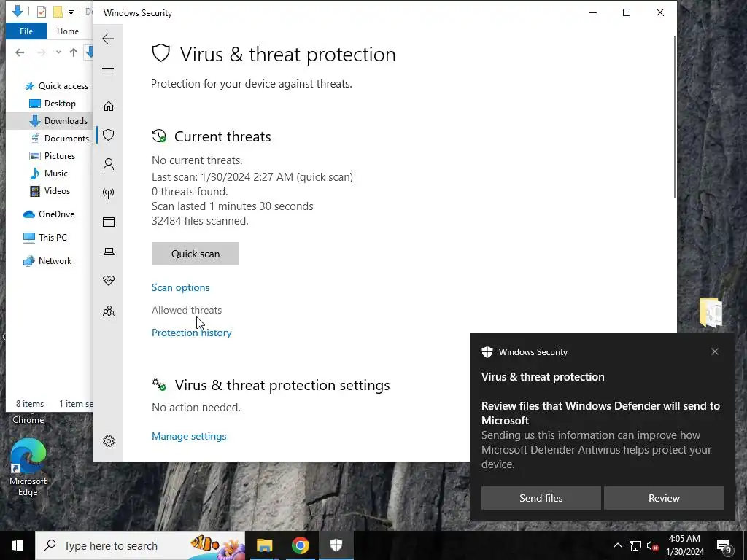Viewport: 747px width, 560px height.
Task: Open File tab in File Explorer
Action: [x=26, y=31]
